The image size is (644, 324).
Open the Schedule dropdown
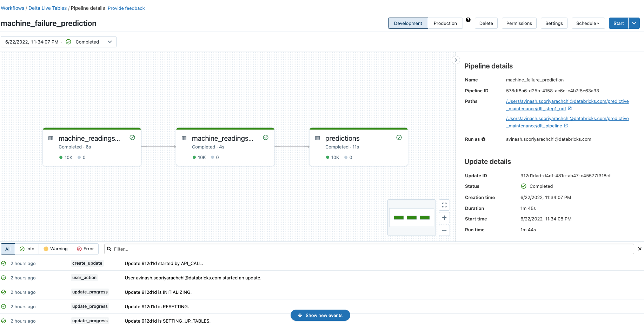click(x=588, y=23)
